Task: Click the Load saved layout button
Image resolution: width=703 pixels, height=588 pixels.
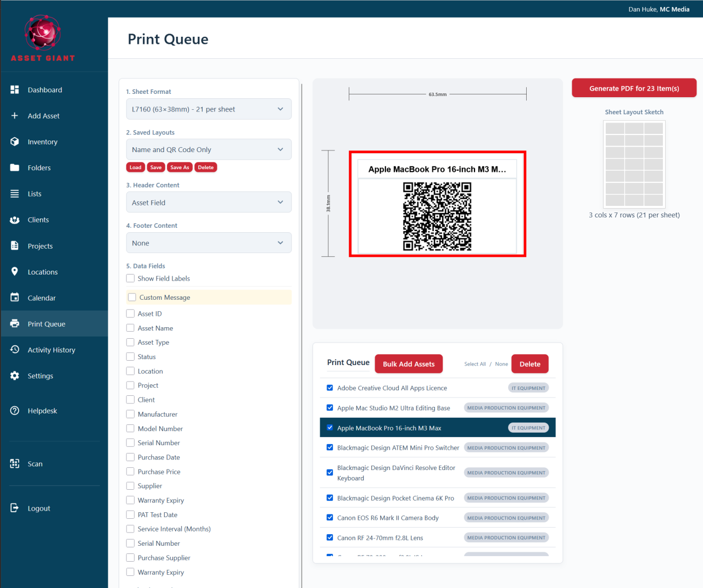Action: click(x=136, y=167)
